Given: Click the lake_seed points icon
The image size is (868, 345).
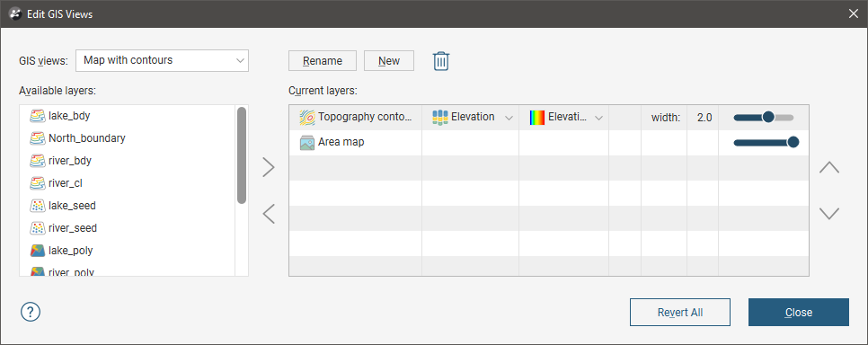Looking at the screenshot, I should pos(37,206).
